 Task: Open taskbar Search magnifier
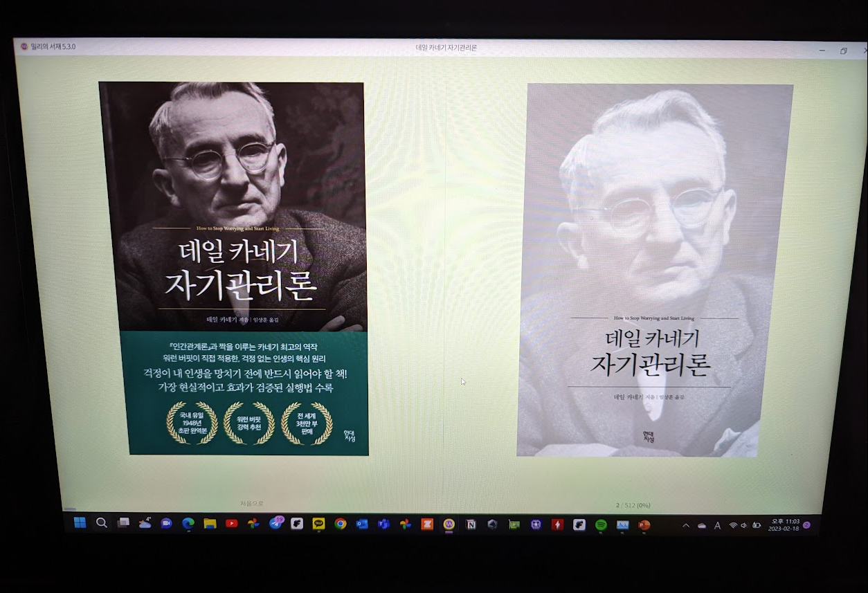click(x=102, y=522)
